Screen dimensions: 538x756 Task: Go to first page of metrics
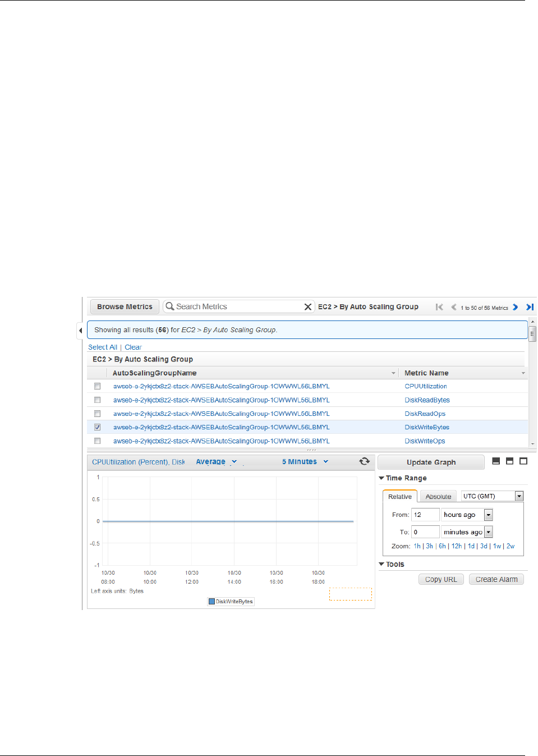click(x=439, y=307)
